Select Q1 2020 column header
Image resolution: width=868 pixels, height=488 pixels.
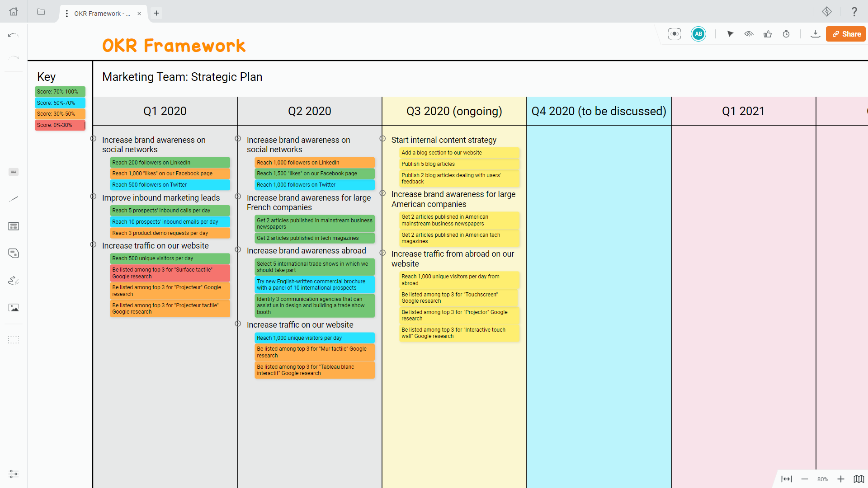(165, 112)
